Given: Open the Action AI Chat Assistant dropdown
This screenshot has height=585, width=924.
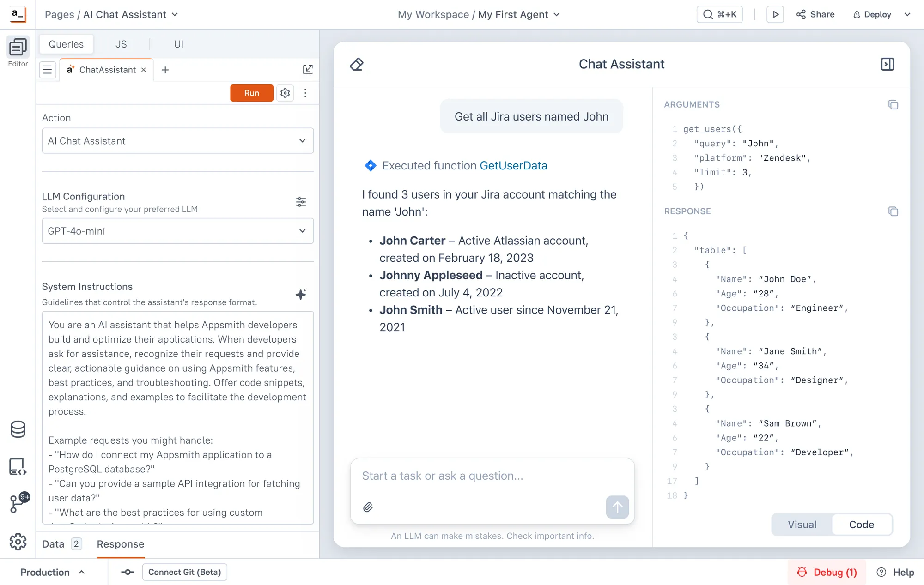Looking at the screenshot, I should pyautogui.click(x=178, y=141).
